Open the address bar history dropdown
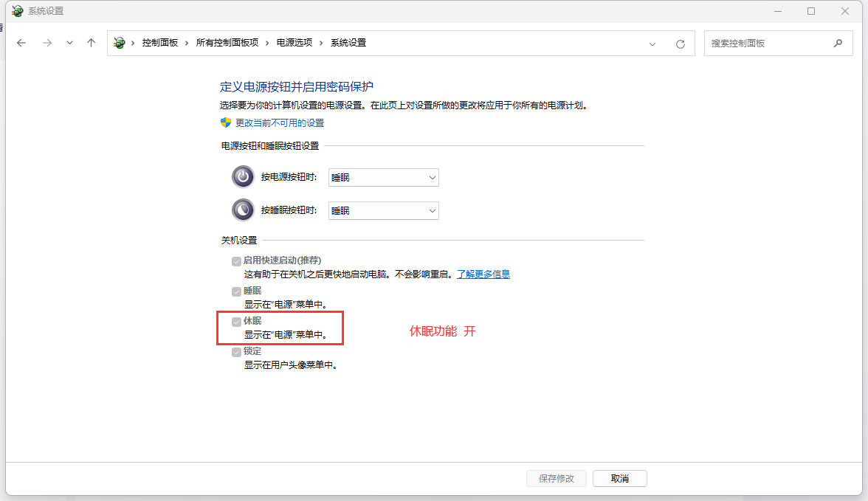 (x=652, y=44)
